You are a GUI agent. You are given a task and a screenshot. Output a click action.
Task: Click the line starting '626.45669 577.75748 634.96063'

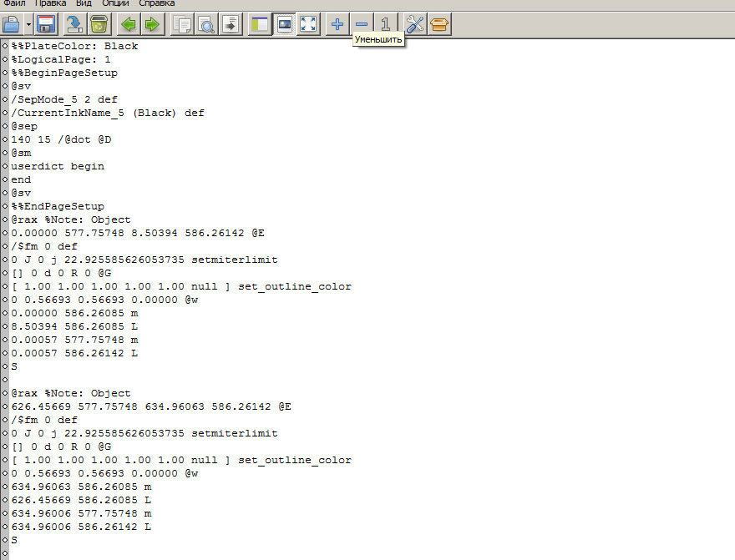tap(151, 406)
